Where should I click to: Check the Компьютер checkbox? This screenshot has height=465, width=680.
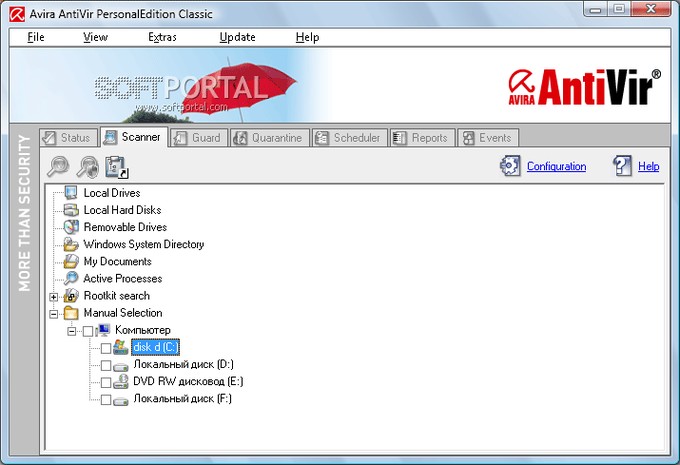click(88, 331)
